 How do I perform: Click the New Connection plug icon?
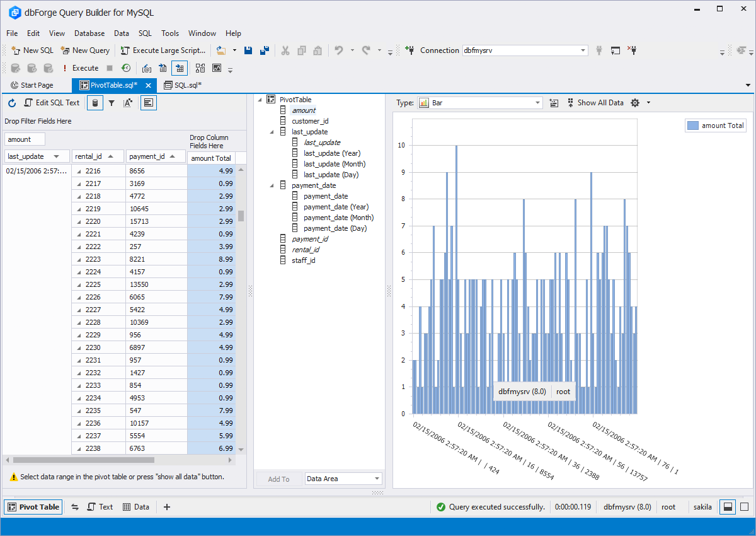[410, 50]
